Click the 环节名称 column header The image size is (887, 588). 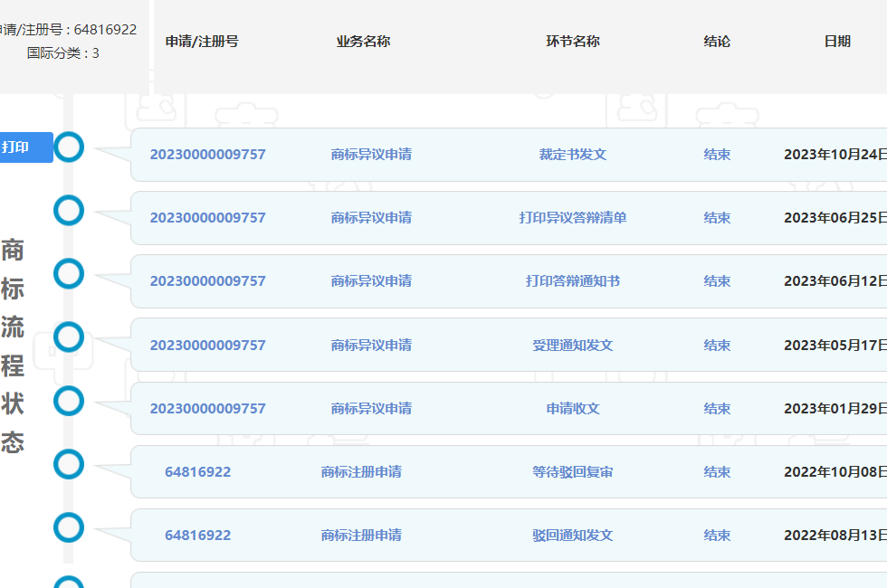click(x=572, y=42)
